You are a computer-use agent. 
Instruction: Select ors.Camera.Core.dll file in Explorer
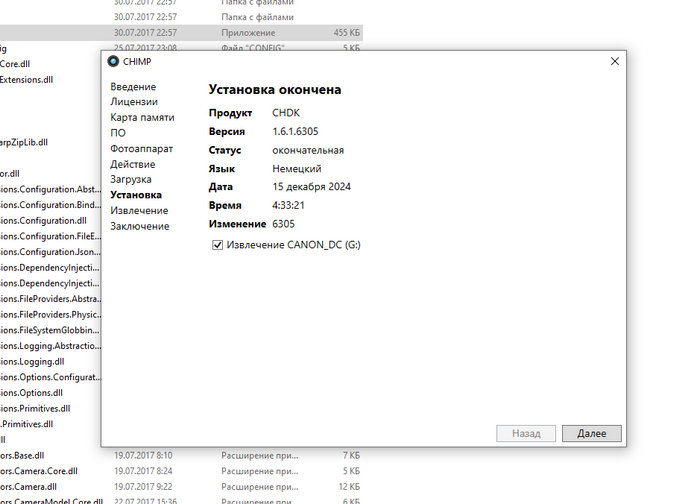(x=39, y=471)
